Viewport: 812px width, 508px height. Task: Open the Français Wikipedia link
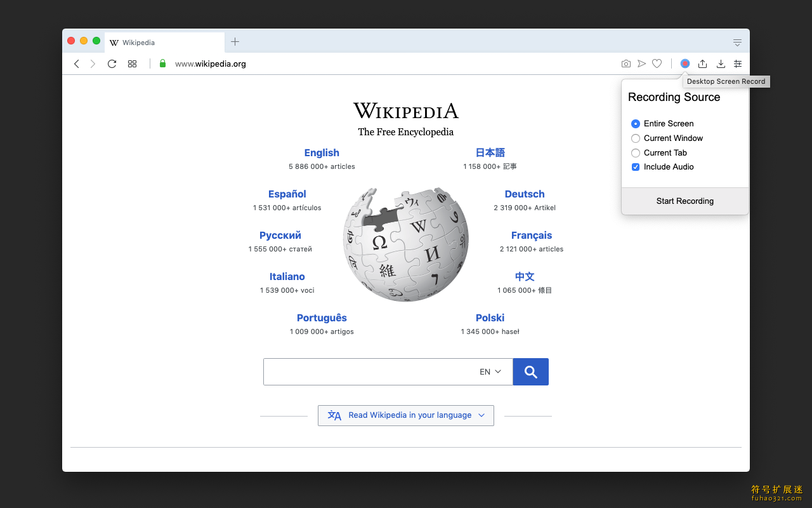532,236
